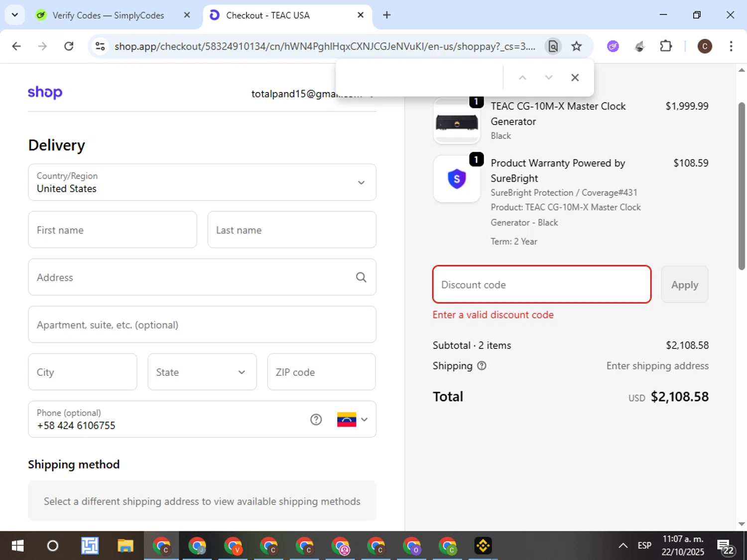Close the Checkout - TEAC USA tab
747x560 pixels.
tap(361, 15)
